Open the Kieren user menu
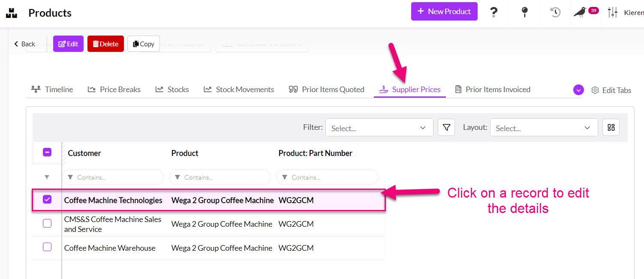This screenshot has height=279, width=644. pos(634,13)
